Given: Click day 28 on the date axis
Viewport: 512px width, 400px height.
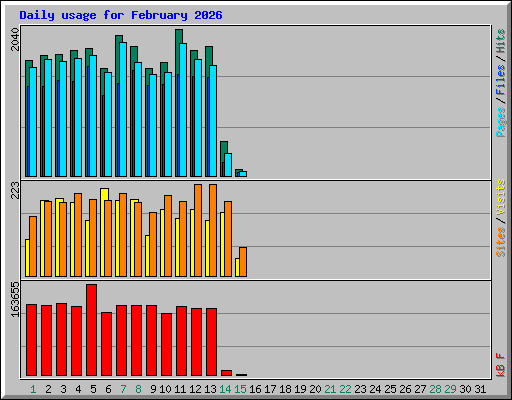Looking at the screenshot, I should (435, 389).
